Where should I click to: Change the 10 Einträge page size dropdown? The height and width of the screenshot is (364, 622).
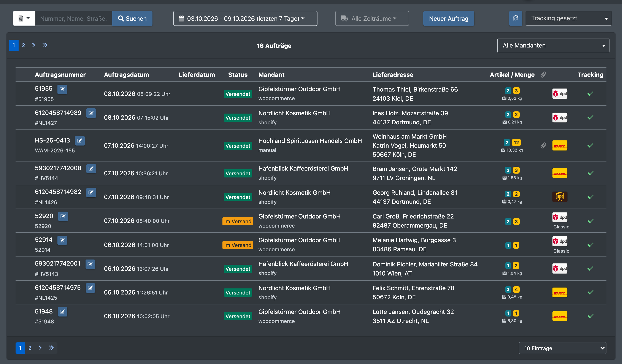[562, 348]
